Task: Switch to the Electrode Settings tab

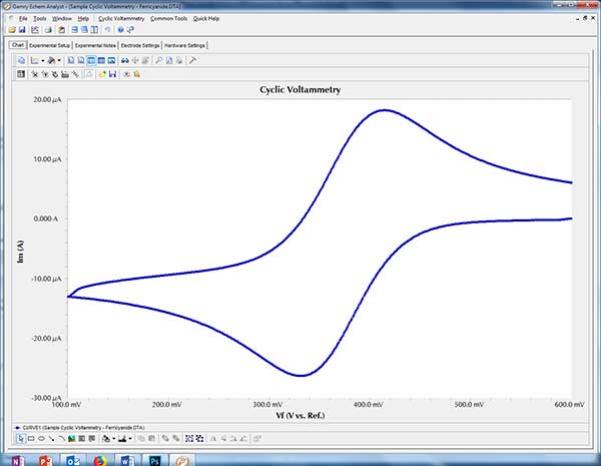Action: (140, 45)
